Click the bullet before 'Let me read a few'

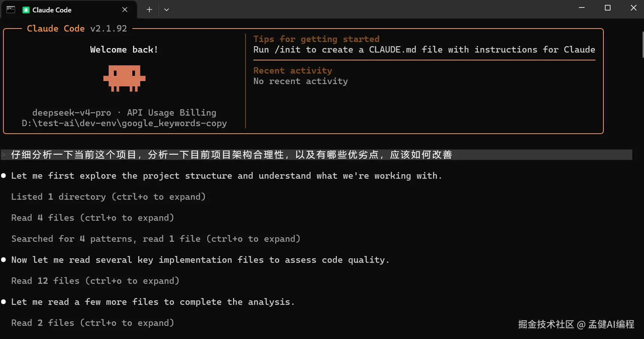pyautogui.click(x=3, y=302)
